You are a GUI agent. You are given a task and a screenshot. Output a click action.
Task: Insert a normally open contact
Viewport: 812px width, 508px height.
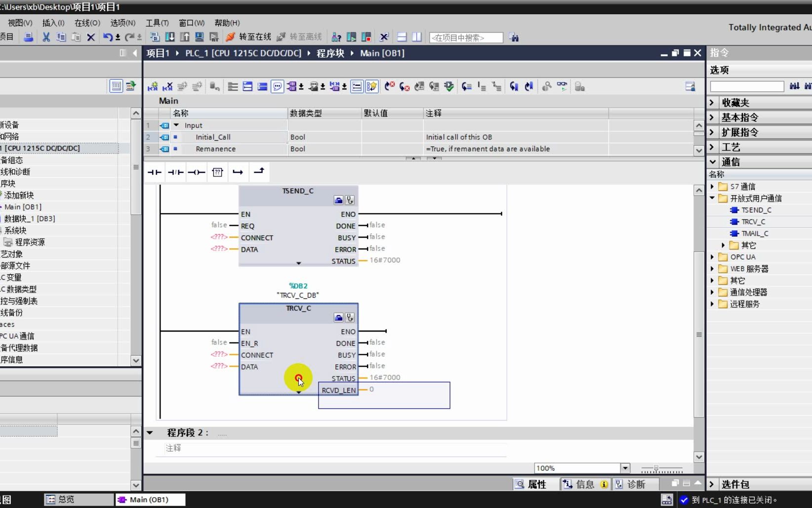(x=155, y=172)
